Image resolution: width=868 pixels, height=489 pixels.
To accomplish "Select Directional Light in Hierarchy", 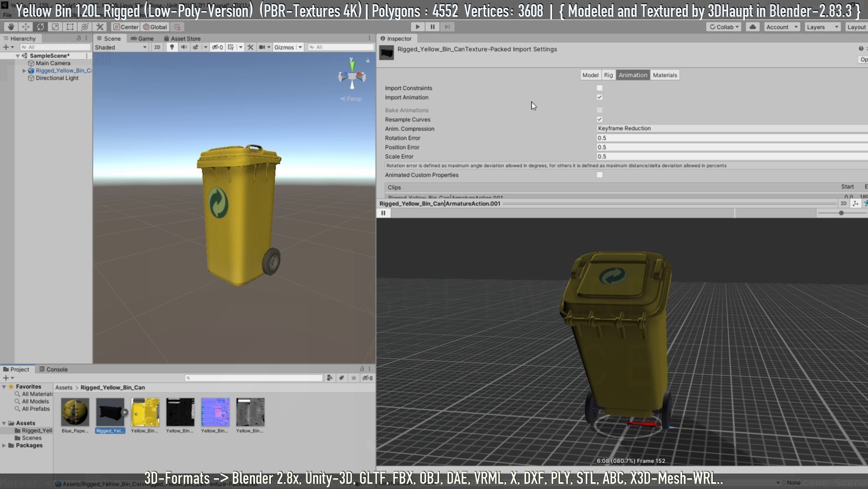I will coord(57,78).
